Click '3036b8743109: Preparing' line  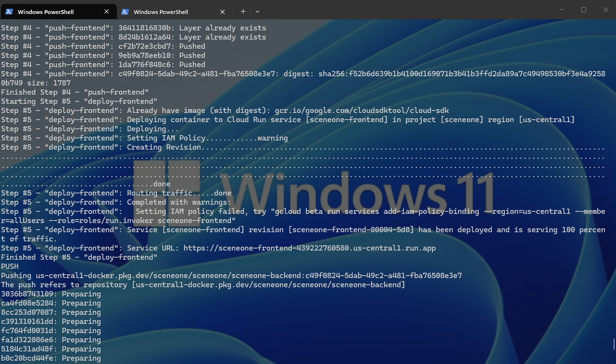pyautogui.click(x=51, y=294)
